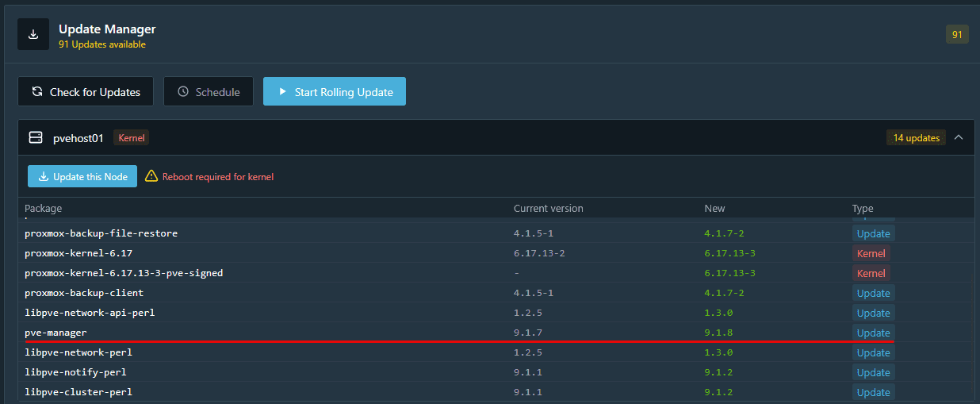Click the Update tag for libpve-notify-perl
Image resolution: width=980 pixels, height=404 pixels.
(874, 372)
